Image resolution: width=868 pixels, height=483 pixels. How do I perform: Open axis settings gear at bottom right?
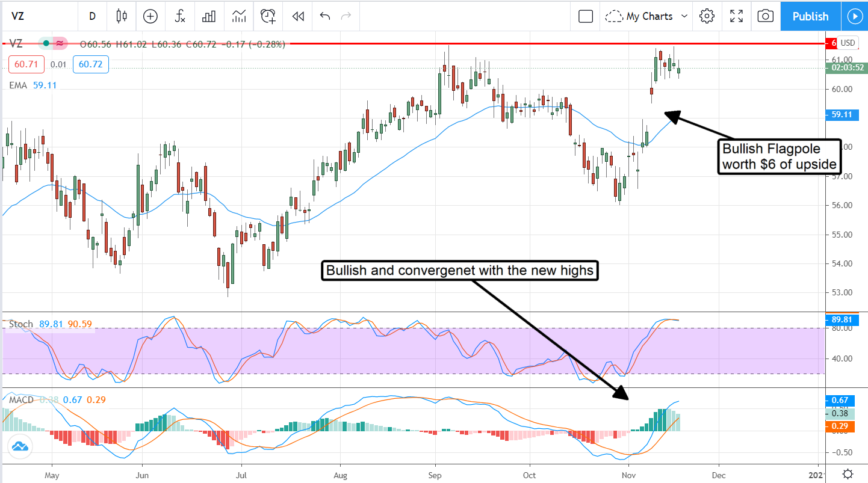click(848, 473)
